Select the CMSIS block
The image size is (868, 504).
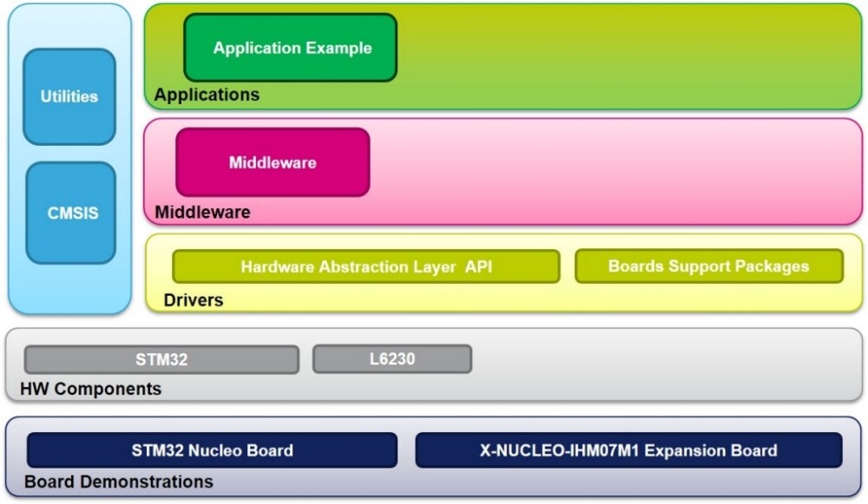[70, 213]
